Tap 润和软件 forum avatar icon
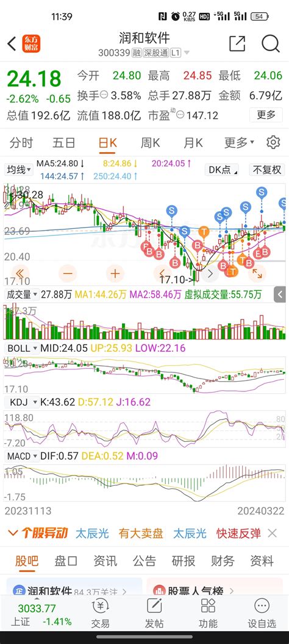The image size is (289, 644). (19, 592)
